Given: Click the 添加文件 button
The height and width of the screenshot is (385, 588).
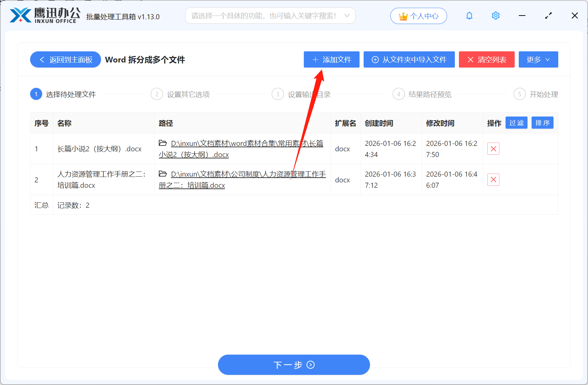Looking at the screenshot, I should [331, 59].
